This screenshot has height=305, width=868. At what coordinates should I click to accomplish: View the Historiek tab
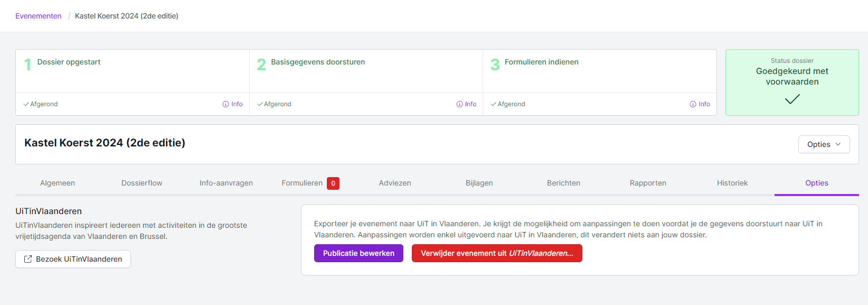(732, 183)
